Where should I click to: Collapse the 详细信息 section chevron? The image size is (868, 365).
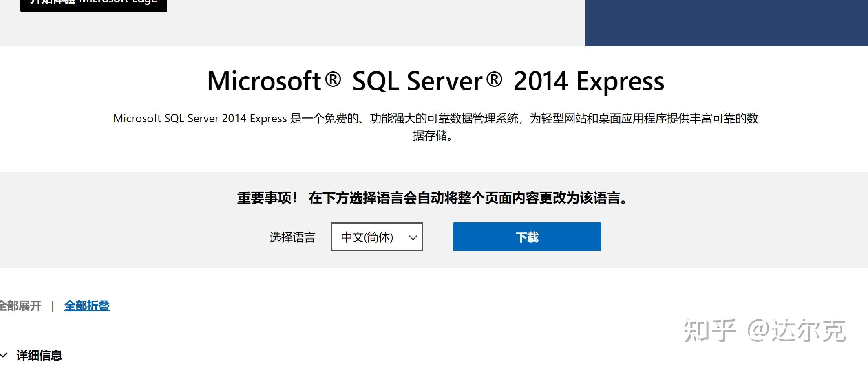coord(4,355)
